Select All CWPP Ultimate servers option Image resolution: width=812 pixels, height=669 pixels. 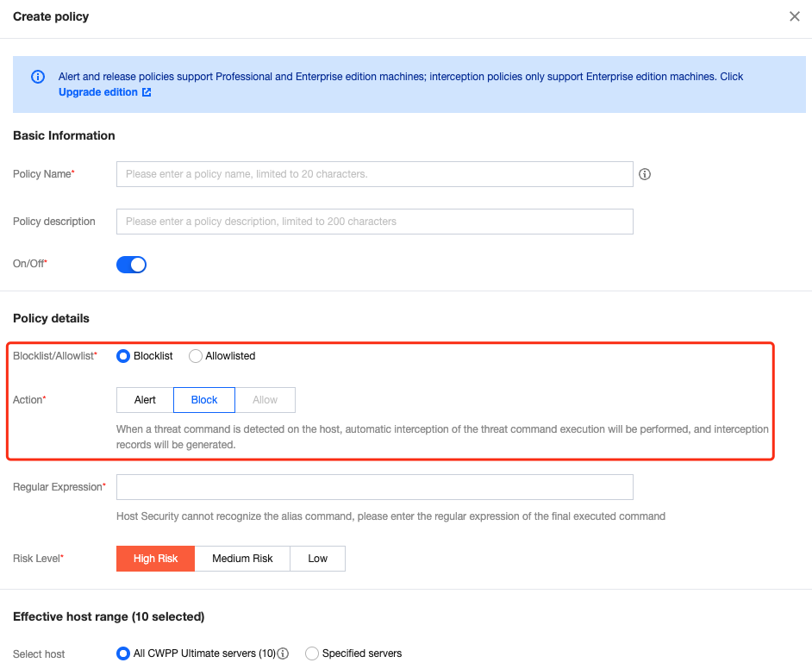click(123, 653)
